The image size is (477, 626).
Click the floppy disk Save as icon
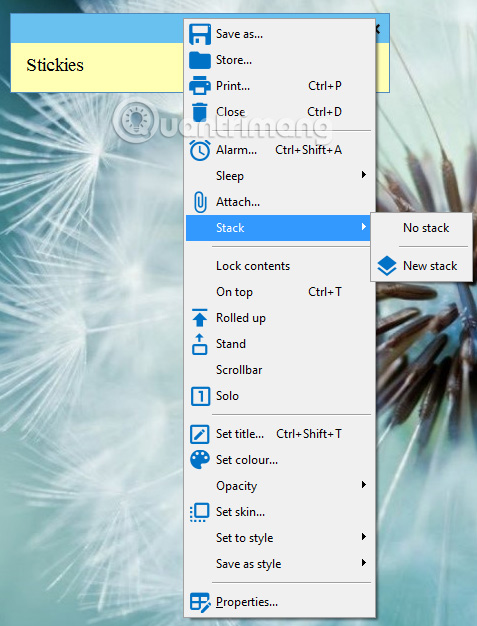tap(200, 34)
